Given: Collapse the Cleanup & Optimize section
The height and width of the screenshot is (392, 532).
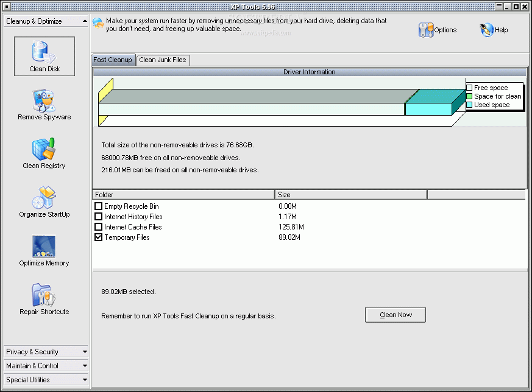Looking at the screenshot, I should pos(46,21).
